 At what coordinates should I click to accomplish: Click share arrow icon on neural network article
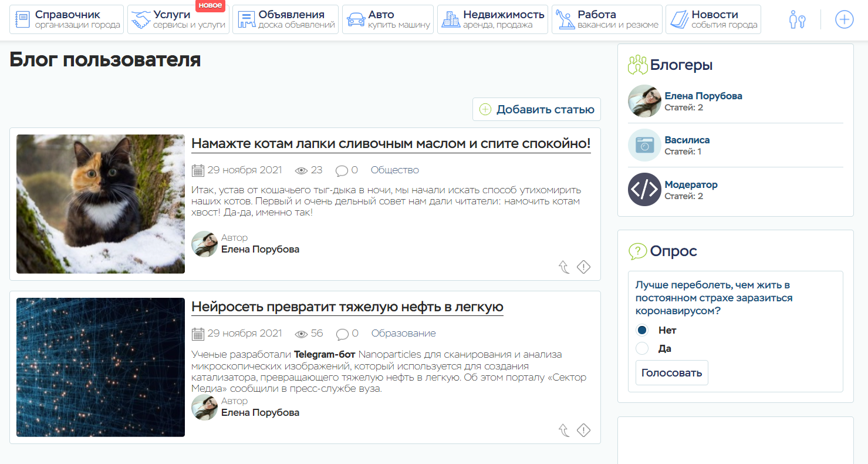pos(564,431)
